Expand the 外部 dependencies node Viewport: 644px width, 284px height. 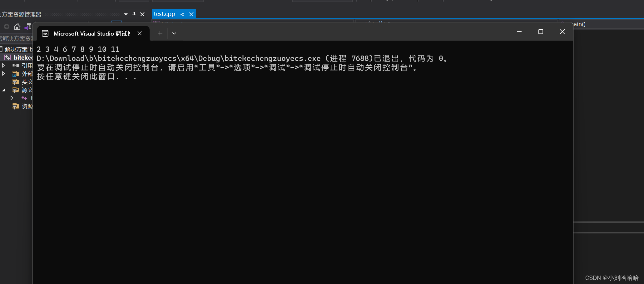click(3, 74)
